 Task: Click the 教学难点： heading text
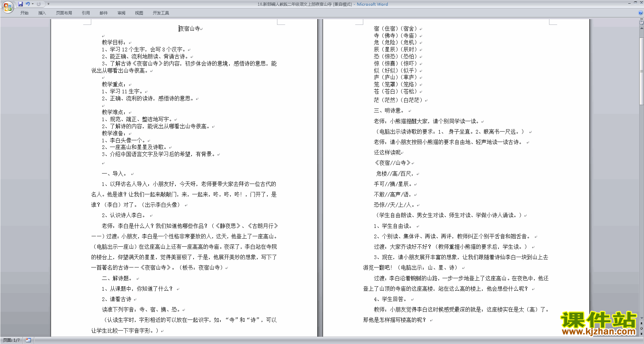click(114, 112)
